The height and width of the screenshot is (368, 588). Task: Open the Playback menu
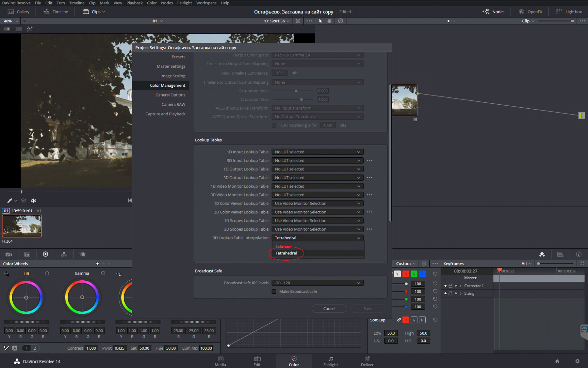pyautogui.click(x=135, y=3)
